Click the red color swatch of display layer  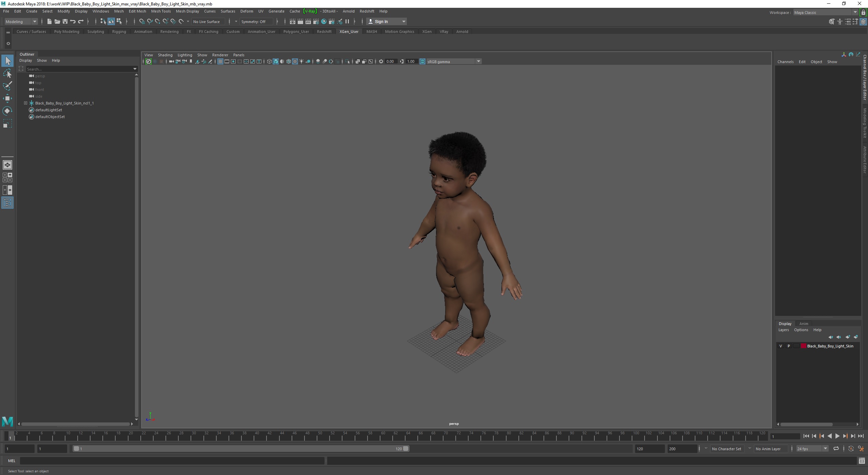803,346
